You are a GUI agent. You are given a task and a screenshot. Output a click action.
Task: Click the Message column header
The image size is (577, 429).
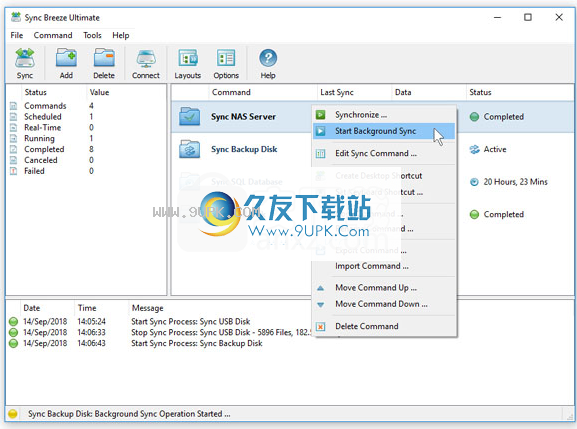[x=148, y=308]
